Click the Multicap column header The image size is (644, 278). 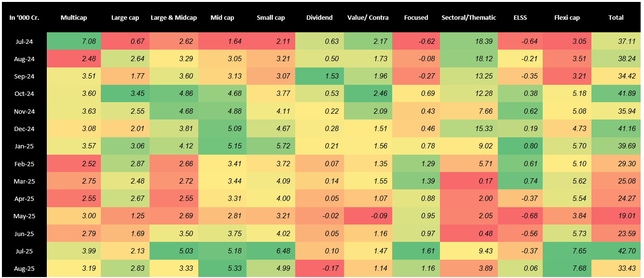[74, 18]
